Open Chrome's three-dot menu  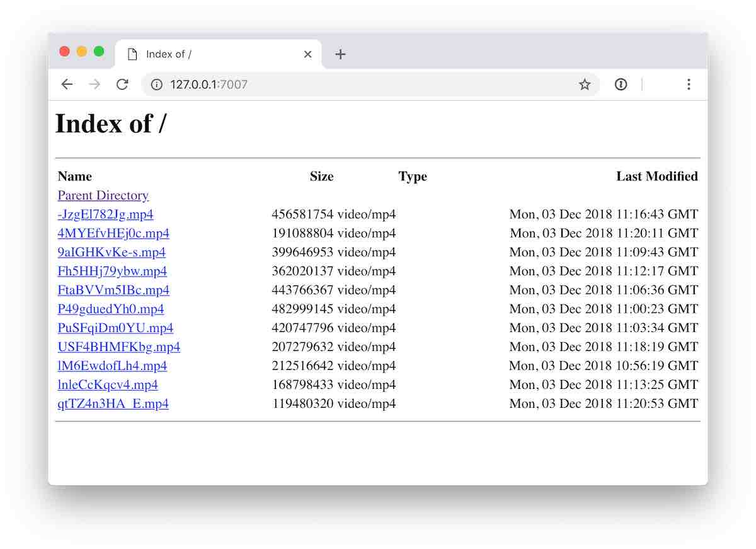689,84
